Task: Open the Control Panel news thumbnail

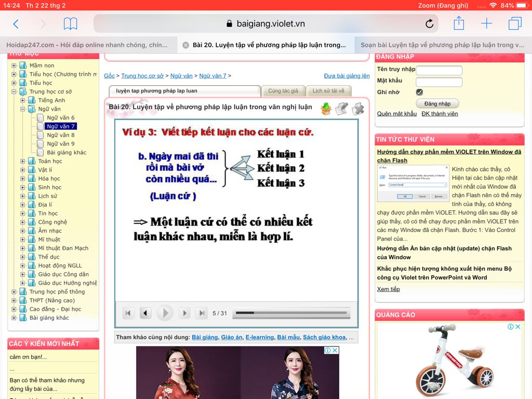Action: pos(413,183)
